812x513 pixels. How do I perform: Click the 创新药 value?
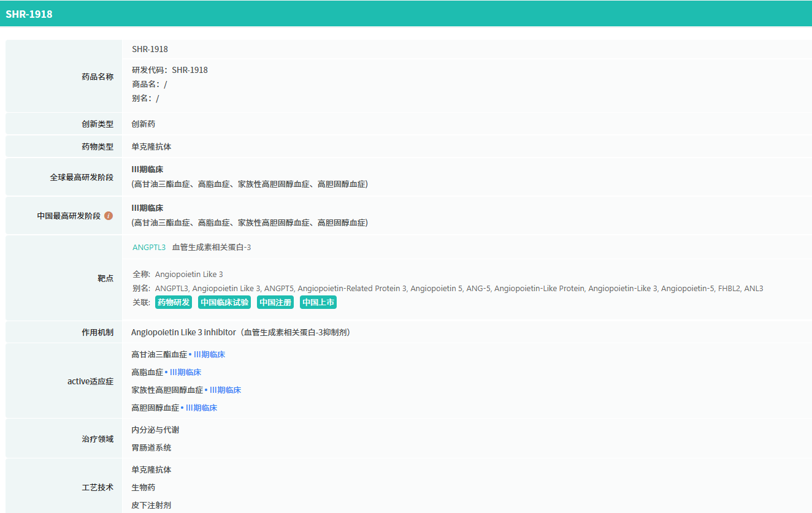pyautogui.click(x=144, y=124)
